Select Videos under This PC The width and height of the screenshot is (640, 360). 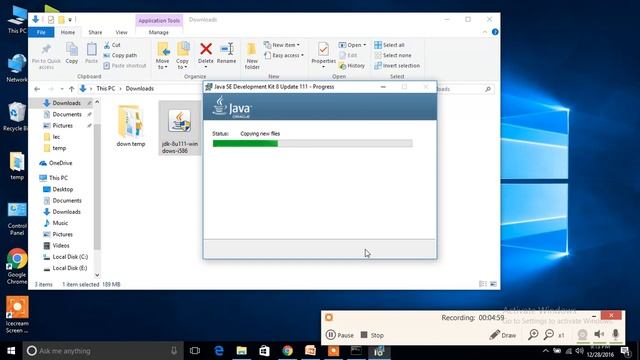coord(61,246)
